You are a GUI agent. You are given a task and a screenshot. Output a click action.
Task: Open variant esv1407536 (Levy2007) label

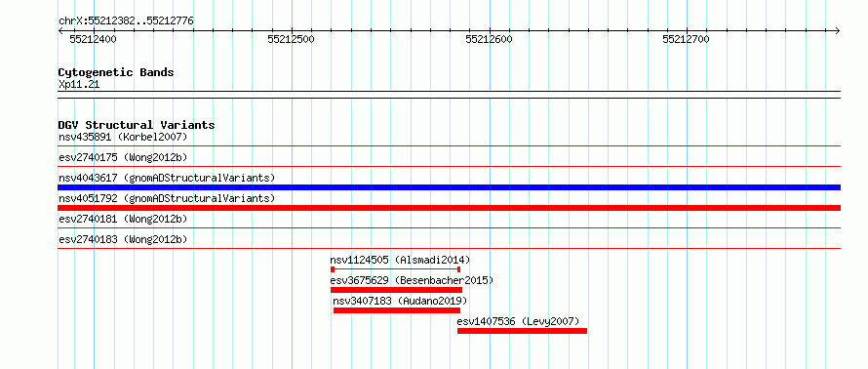pos(518,321)
